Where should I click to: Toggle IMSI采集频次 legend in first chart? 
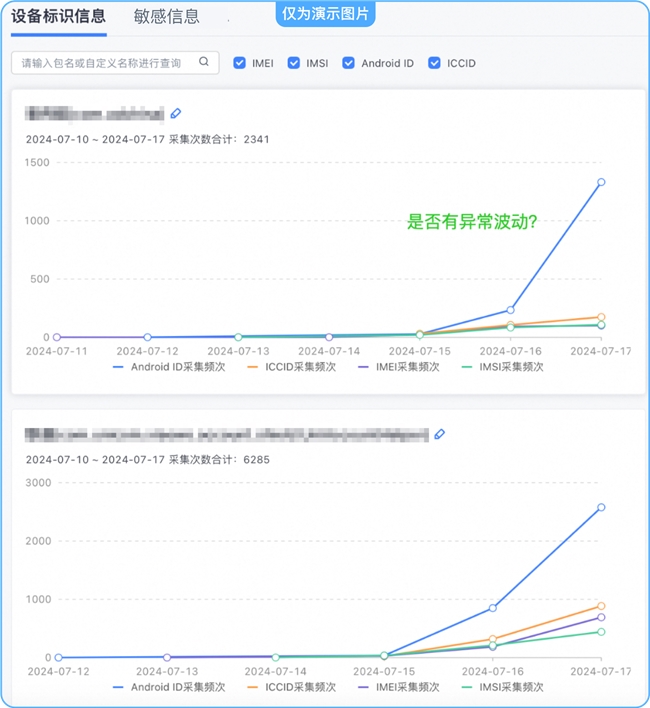click(502, 367)
